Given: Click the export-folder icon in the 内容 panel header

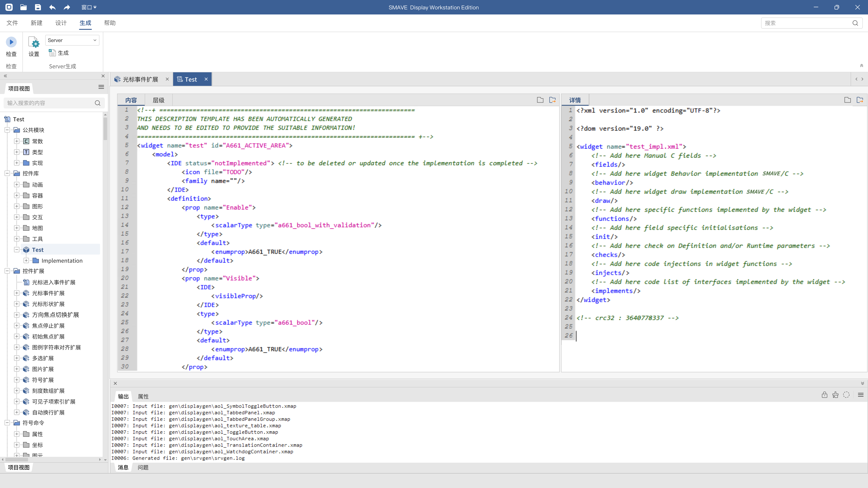Looking at the screenshot, I should (x=553, y=100).
